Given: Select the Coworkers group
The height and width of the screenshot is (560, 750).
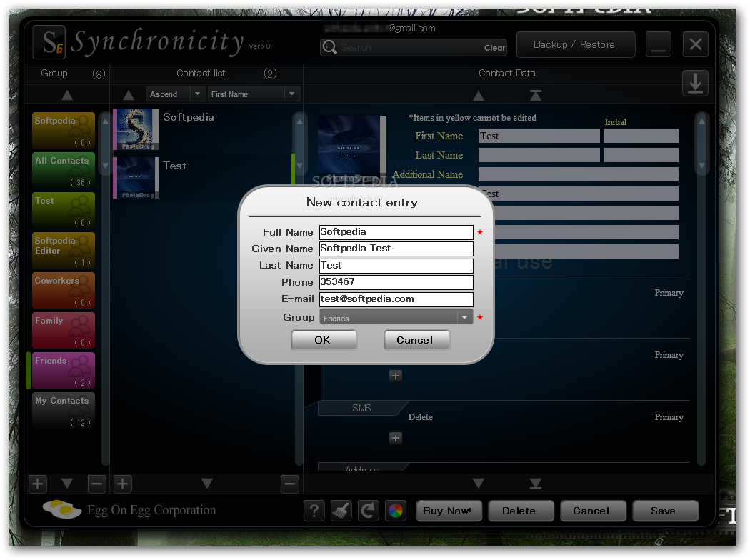Looking at the screenshot, I should click(64, 291).
